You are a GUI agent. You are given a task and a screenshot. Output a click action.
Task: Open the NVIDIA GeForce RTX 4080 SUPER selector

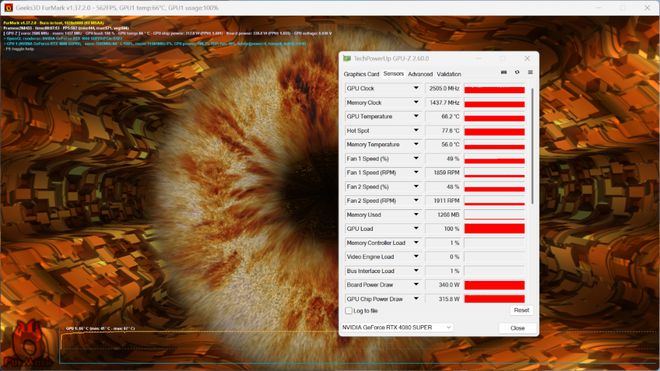pyautogui.click(x=397, y=327)
